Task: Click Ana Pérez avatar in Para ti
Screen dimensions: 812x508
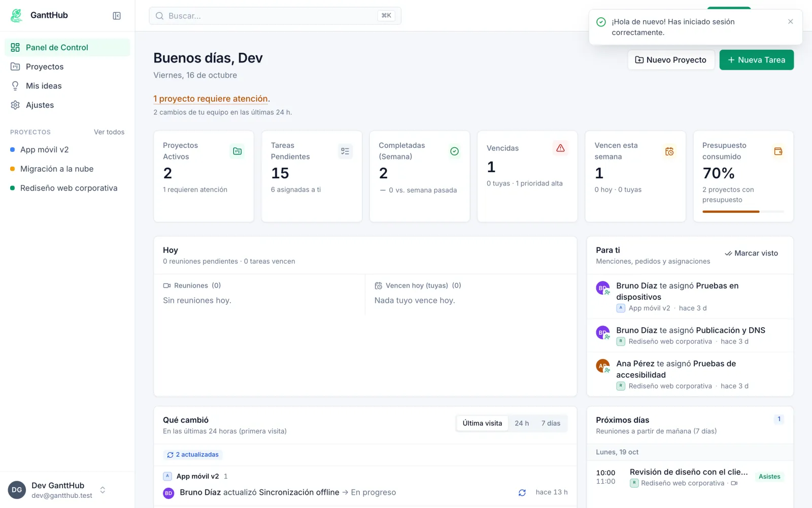Action: click(603, 366)
